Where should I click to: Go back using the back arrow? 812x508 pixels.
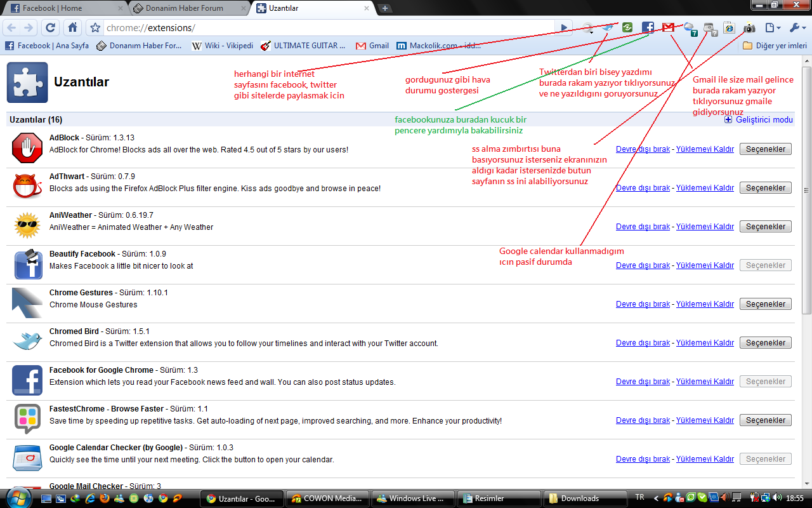(11, 28)
